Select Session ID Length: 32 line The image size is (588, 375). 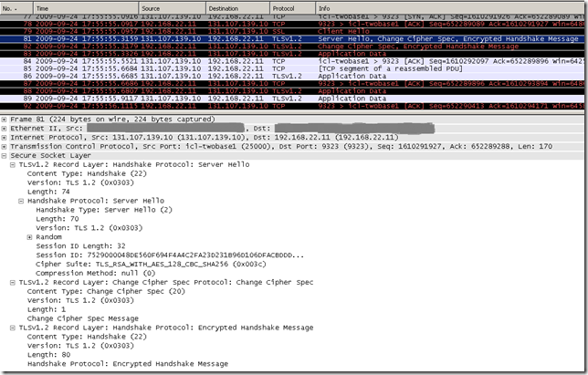(80, 246)
